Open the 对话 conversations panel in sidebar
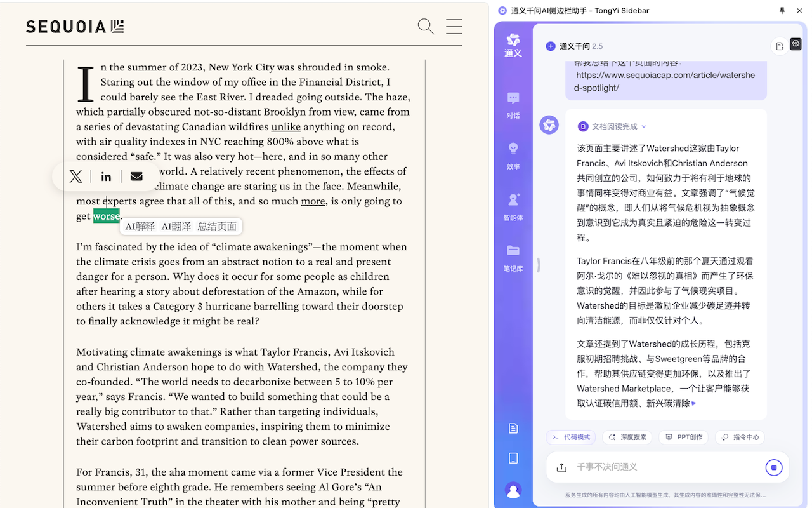This screenshot has height=508, width=812. [x=513, y=104]
